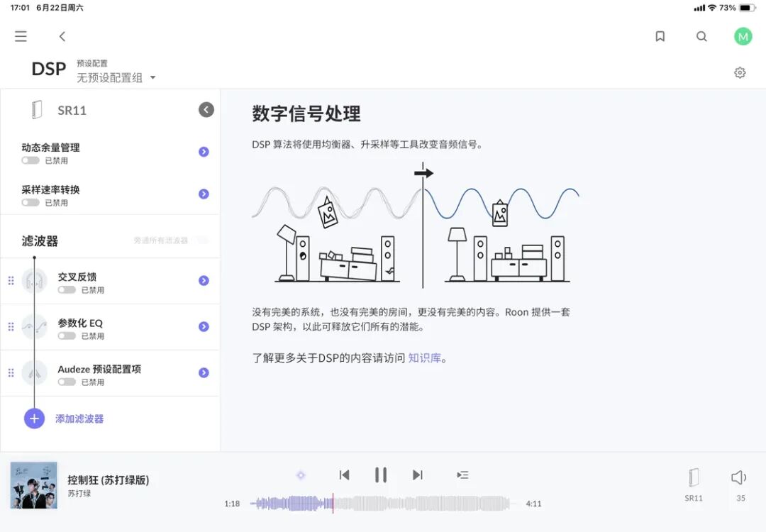Click the song title 控制狂 (苏打绿版)
The height and width of the screenshot is (532, 766).
click(108, 480)
